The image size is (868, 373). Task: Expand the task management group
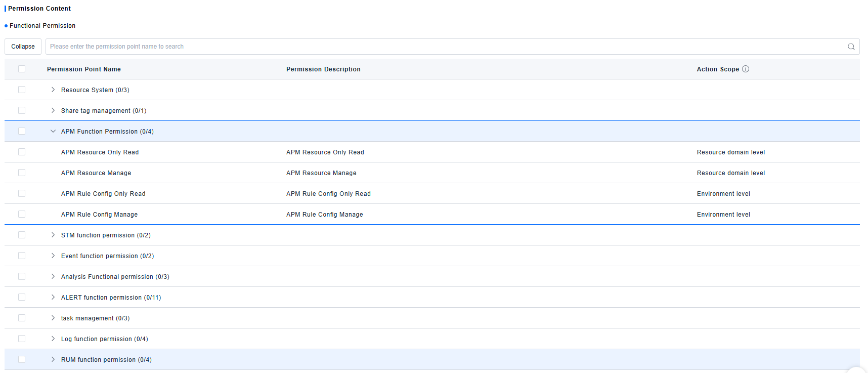click(53, 318)
